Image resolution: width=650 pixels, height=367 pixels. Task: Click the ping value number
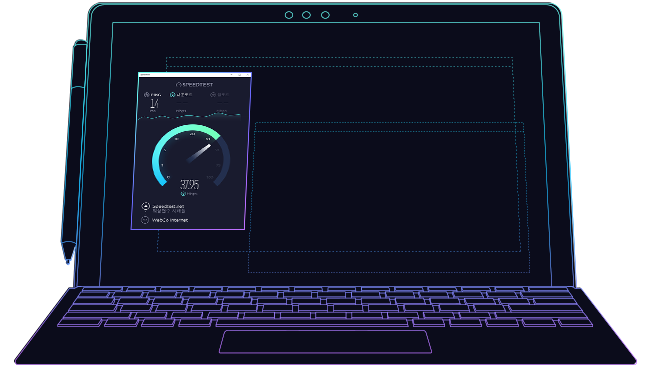pyautogui.click(x=154, y=103)
